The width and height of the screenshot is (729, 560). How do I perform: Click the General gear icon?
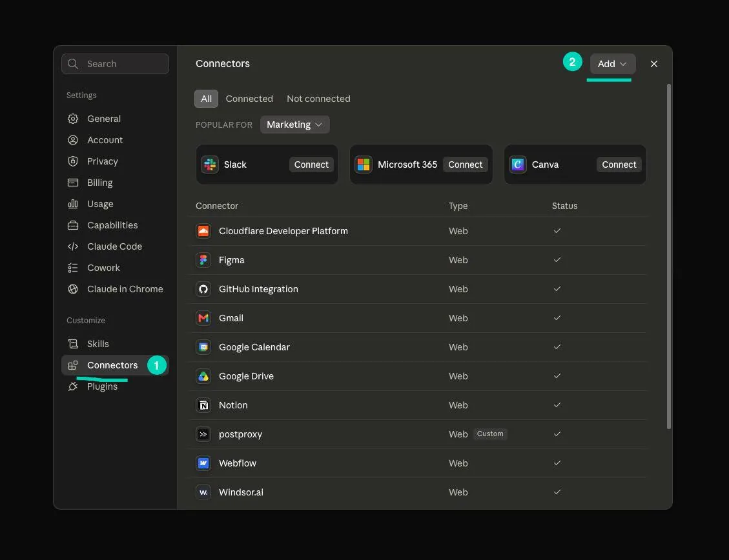73,119
